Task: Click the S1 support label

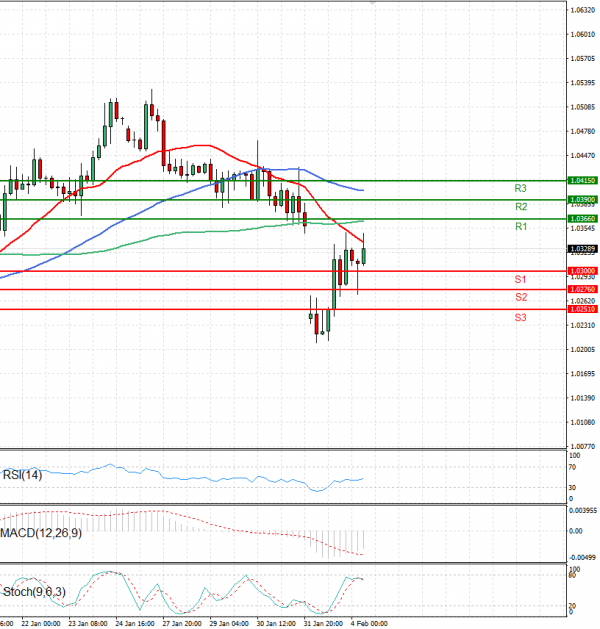Action: click(x=520, y=279)
